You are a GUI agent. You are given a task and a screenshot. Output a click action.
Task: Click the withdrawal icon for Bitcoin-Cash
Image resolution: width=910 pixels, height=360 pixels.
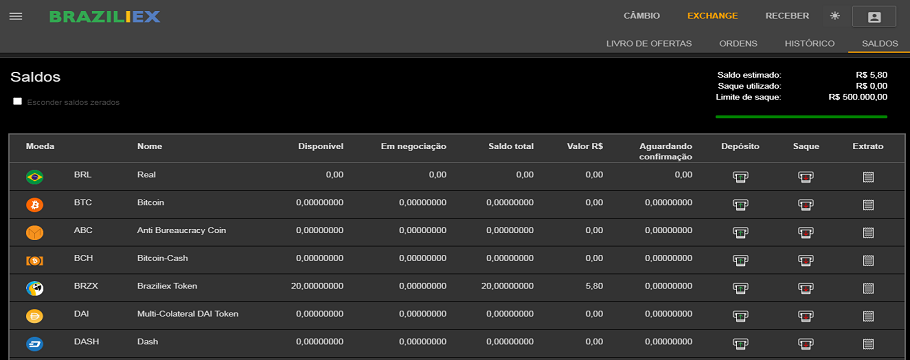point(806,260)
